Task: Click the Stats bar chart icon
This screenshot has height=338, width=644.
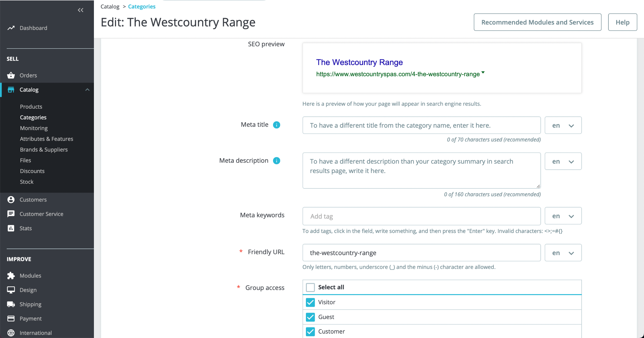Action: (11, 228)
